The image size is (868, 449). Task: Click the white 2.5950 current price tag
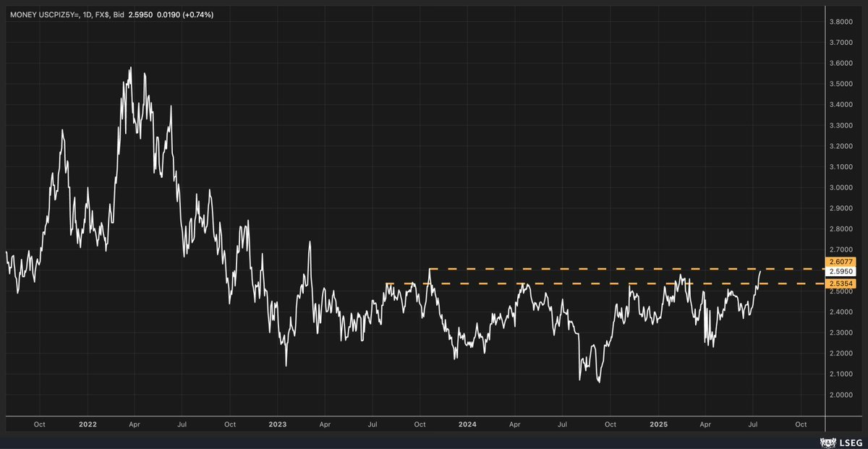pos(838,271)
